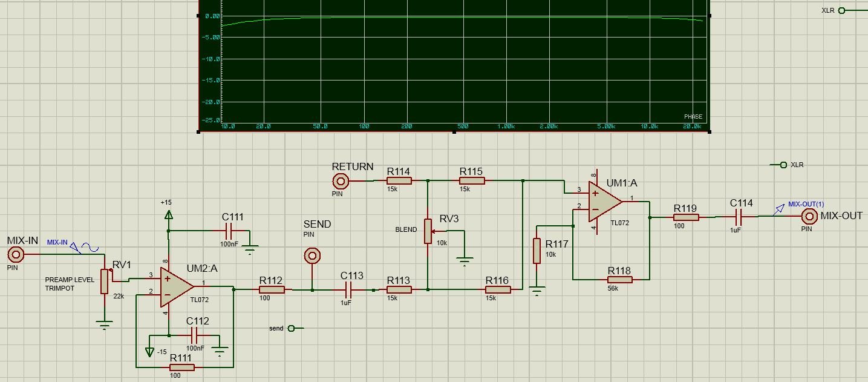This screenshot has height=382, width=868.
Task: Click the BLEND label text
Action: (x=406, y=230)
